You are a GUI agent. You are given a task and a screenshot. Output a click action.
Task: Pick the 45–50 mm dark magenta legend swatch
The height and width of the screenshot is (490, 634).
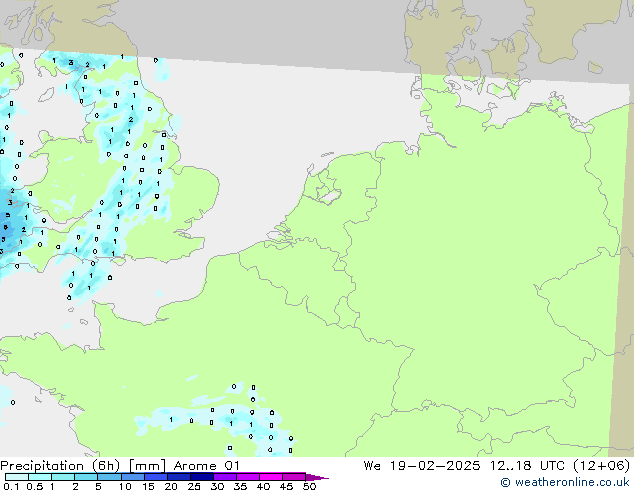click(x=294, y=477)
